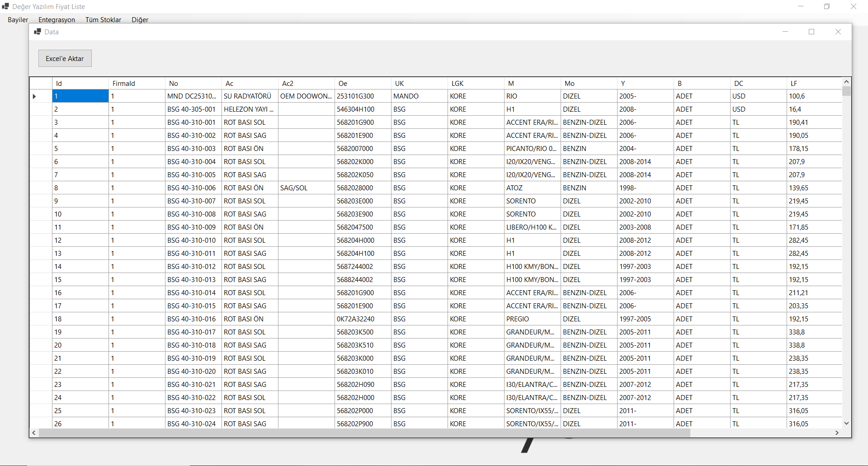This screenshot has width=868, height=466.
Task: Open the Tüm Stoklar menu
Action: click(103, 19)
